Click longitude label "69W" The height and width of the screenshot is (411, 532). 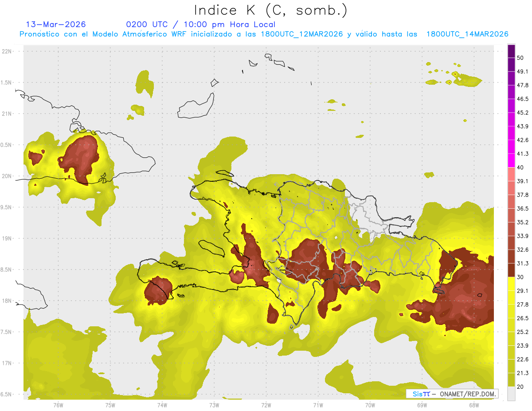(422, 405)
